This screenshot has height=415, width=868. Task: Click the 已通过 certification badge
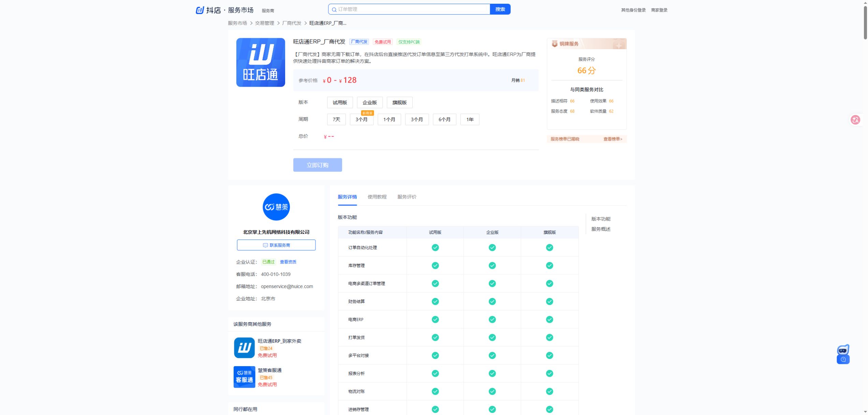268,262
